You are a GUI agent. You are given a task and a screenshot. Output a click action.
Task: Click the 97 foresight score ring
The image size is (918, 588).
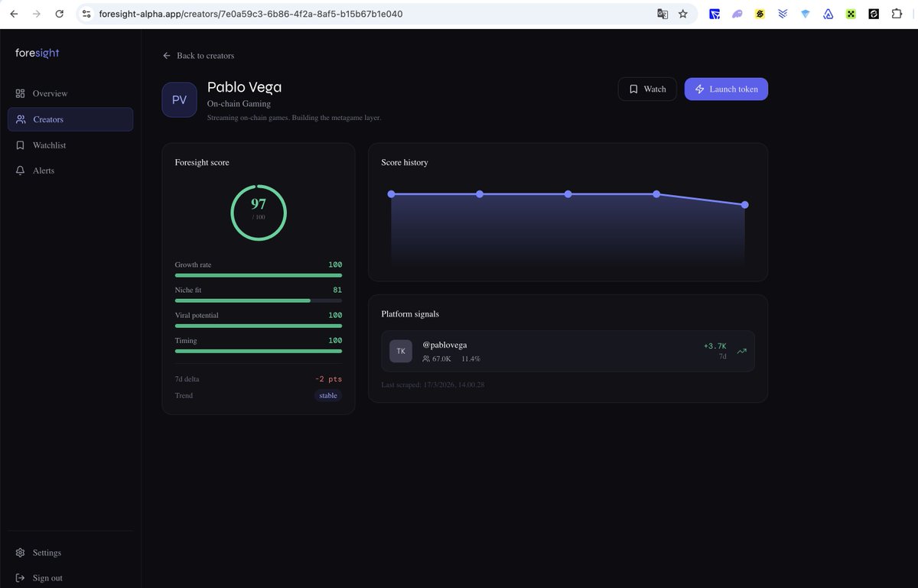pos(259,211)
